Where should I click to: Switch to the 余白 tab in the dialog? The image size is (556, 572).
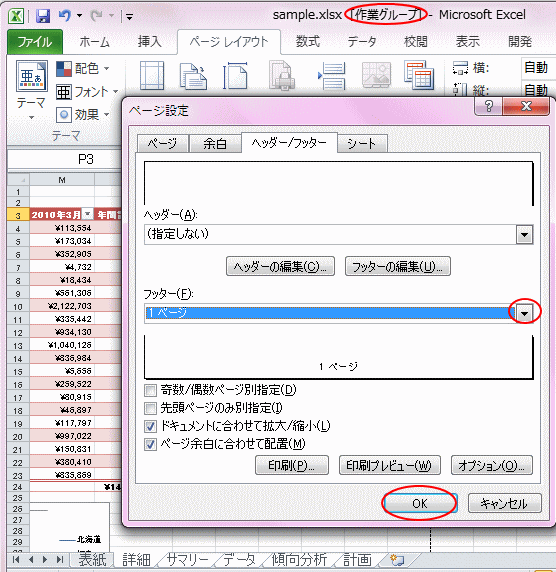[215, 143]
